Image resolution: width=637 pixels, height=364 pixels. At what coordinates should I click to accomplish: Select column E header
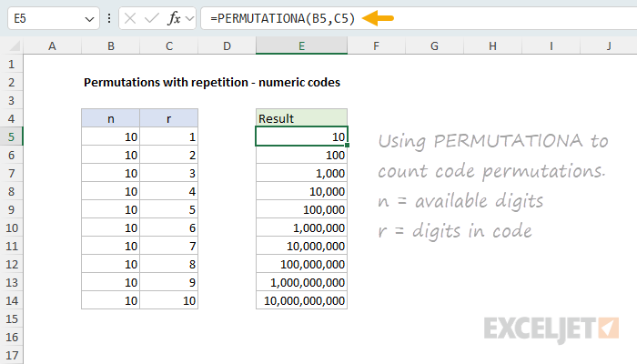(x=301, y=45)
